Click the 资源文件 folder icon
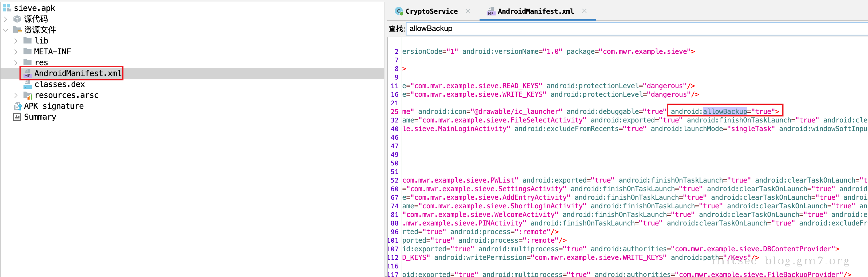This screenshot has width=868, height=277. [x=17, y=30]
